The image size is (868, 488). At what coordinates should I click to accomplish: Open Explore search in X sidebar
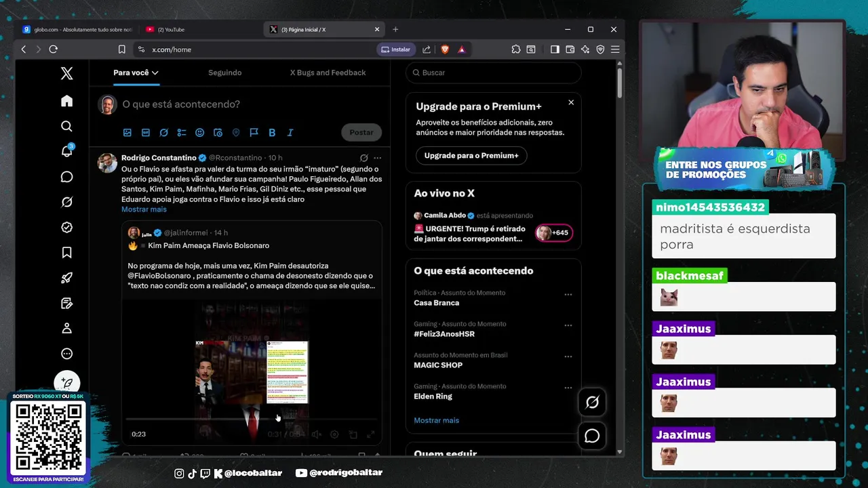click(66, 126)
